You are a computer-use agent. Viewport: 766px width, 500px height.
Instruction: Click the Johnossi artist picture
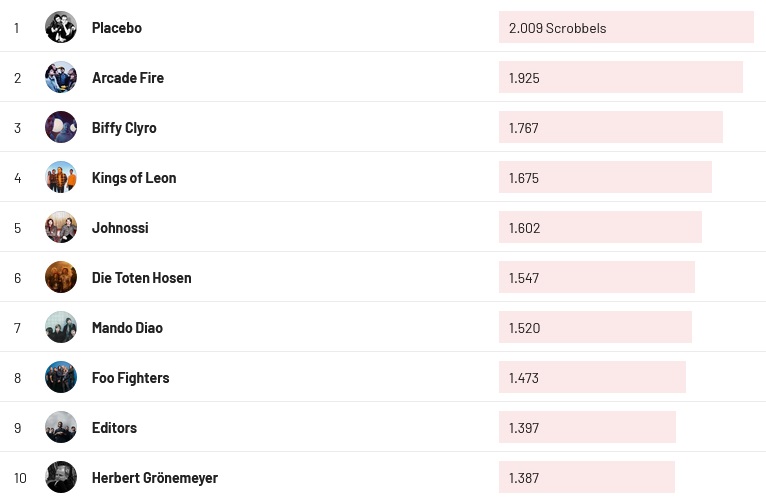[x=61, y=227]
